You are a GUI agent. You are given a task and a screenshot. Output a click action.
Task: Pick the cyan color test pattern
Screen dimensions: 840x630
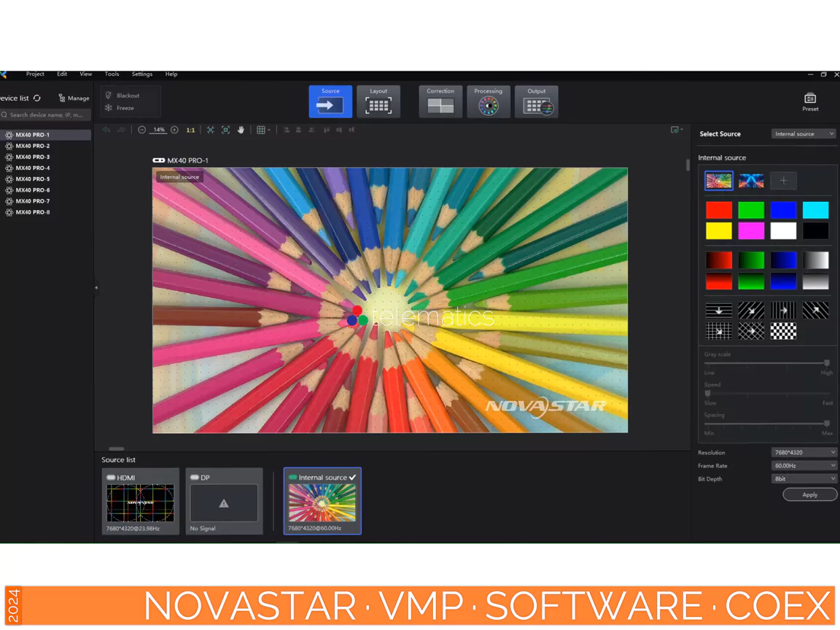click(x=815, y=210)
